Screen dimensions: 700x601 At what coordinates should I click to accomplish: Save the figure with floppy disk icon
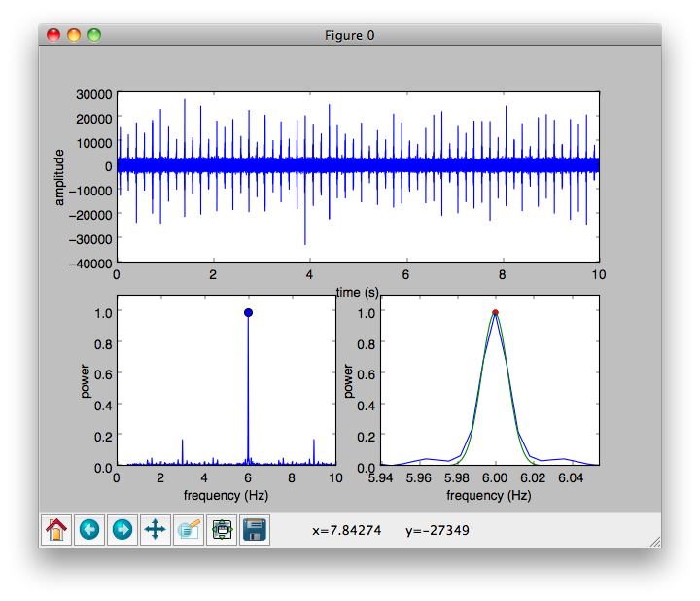click(x=255, y=530)
